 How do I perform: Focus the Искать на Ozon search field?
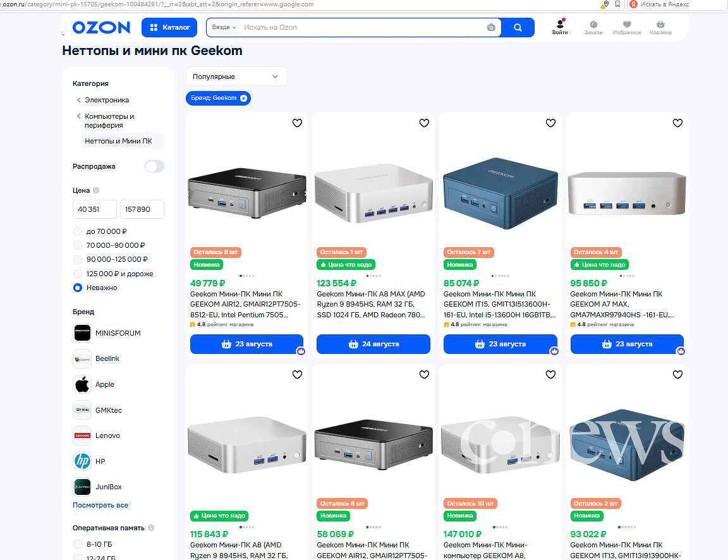pos(362,27)
